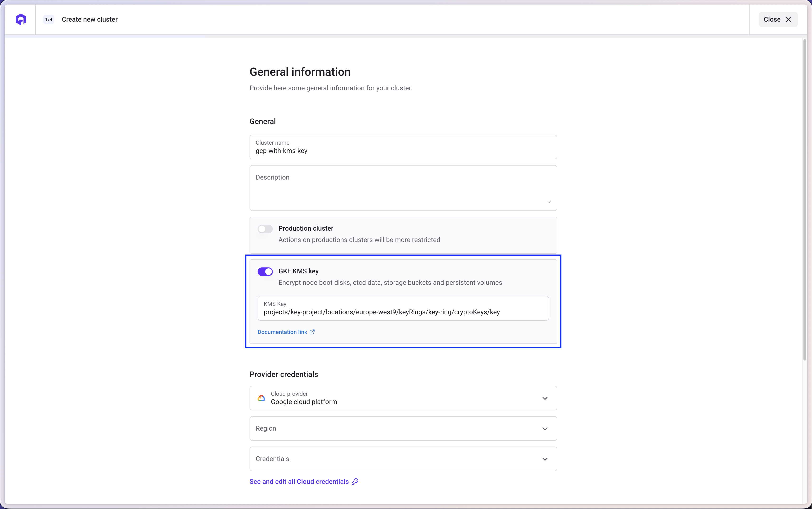Screen dimensions: 812x509
Task: Click the Create new cluster title
Action: (x=90, y=19)
